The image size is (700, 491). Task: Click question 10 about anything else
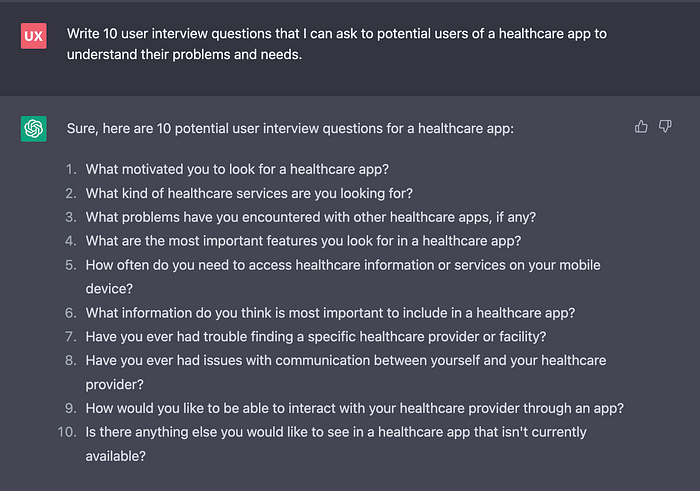coord(336,444)
